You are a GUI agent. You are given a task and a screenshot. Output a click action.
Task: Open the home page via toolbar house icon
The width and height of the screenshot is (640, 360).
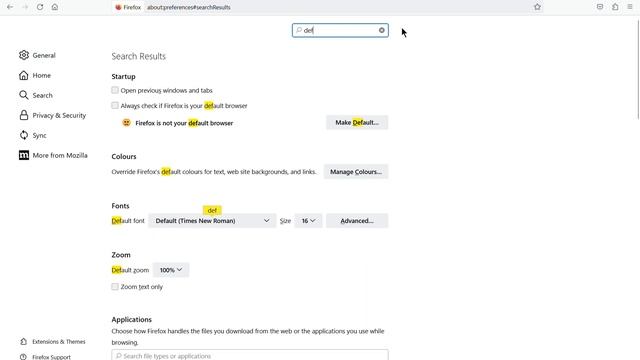coord(55,7)
